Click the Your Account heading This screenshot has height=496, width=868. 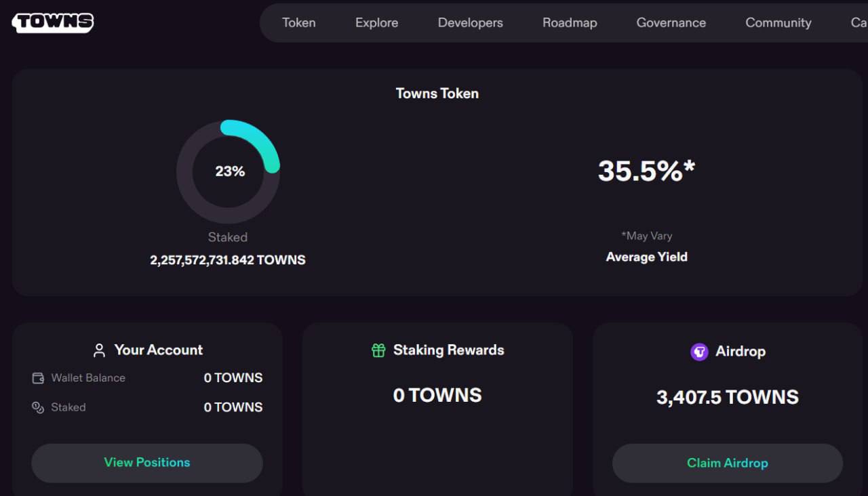(159, 350)
